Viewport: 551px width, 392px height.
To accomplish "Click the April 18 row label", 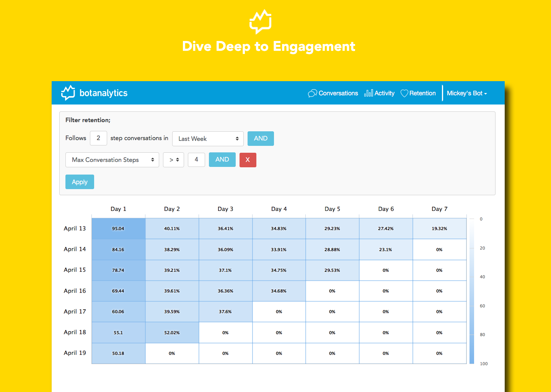I will (75, 332).
